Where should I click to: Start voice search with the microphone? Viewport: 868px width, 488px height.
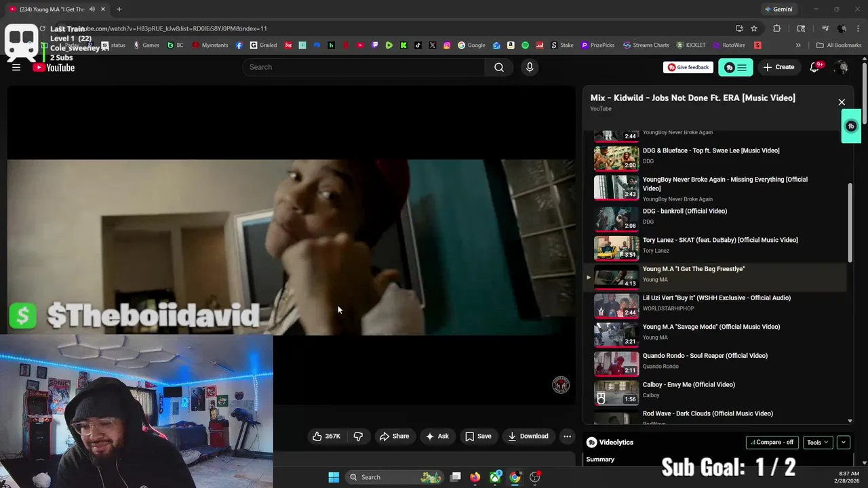click(x=530, y=67)
